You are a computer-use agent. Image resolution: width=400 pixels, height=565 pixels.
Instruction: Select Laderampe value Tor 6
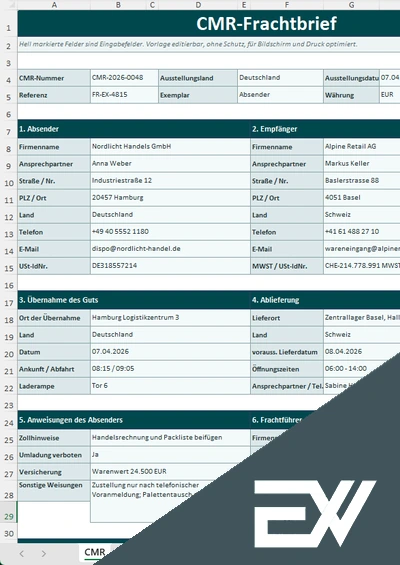click(x=170, y=386)
